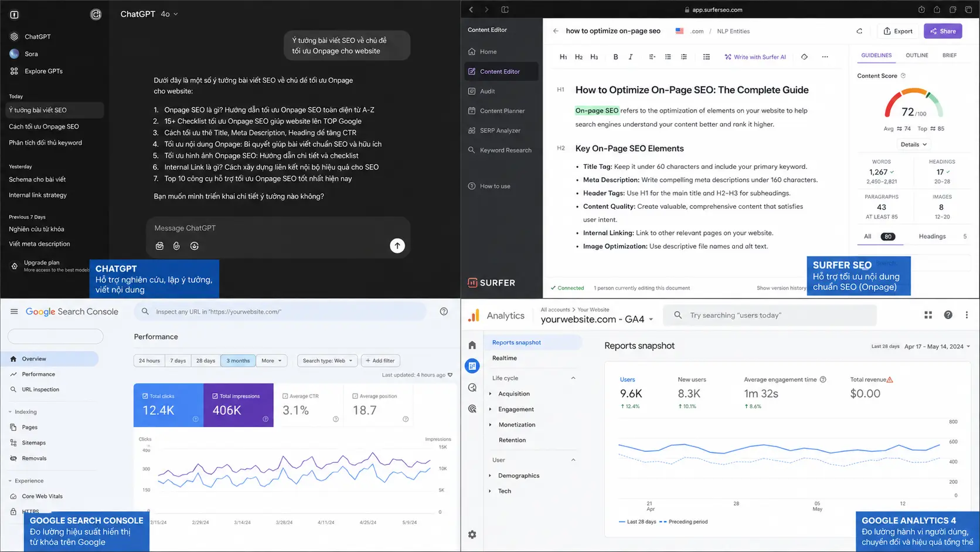Open Keyword Research in Surfer sidebar
The image size is (980, 552).
click(505, 150)
